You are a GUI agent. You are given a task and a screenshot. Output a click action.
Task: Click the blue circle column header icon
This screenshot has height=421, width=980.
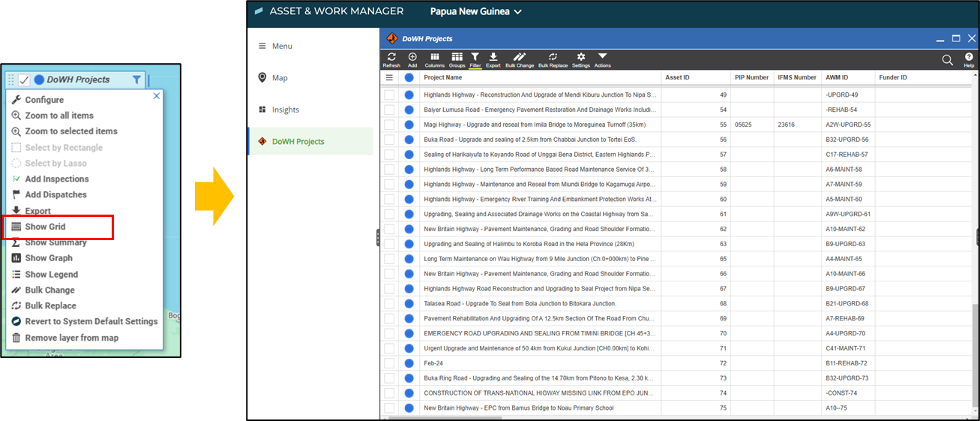pyautogui.click(x=409, y=77)
